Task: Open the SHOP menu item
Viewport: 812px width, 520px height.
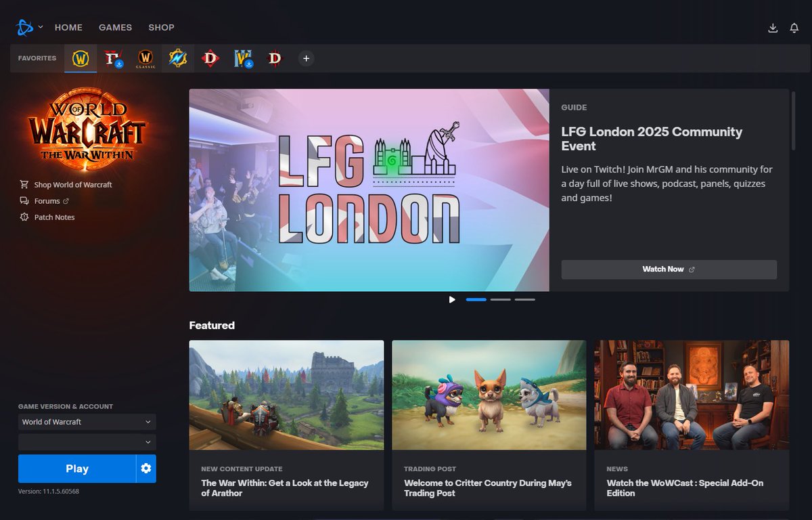Action: click(161, 27)
